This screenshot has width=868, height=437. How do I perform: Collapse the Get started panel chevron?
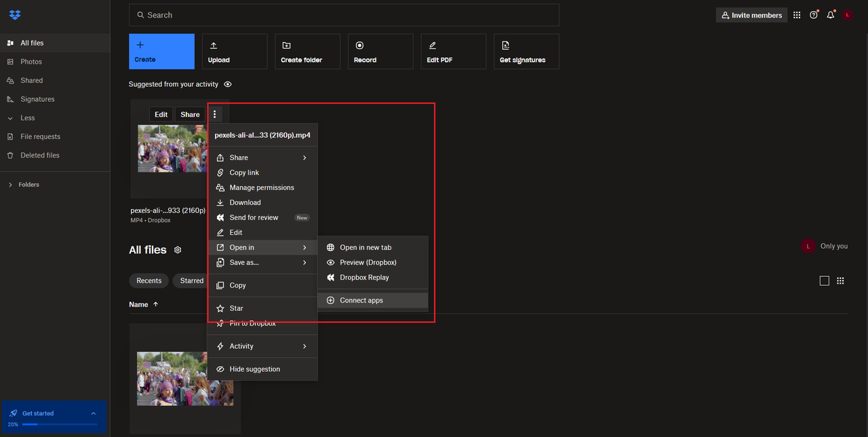pyautogui.click(x=94, y=413)
